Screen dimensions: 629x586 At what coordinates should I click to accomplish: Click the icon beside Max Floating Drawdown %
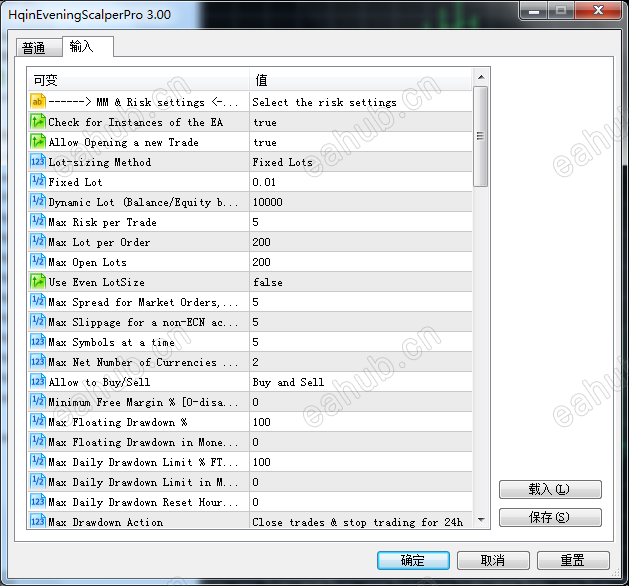pyautogui.click(x=38, y=422)
